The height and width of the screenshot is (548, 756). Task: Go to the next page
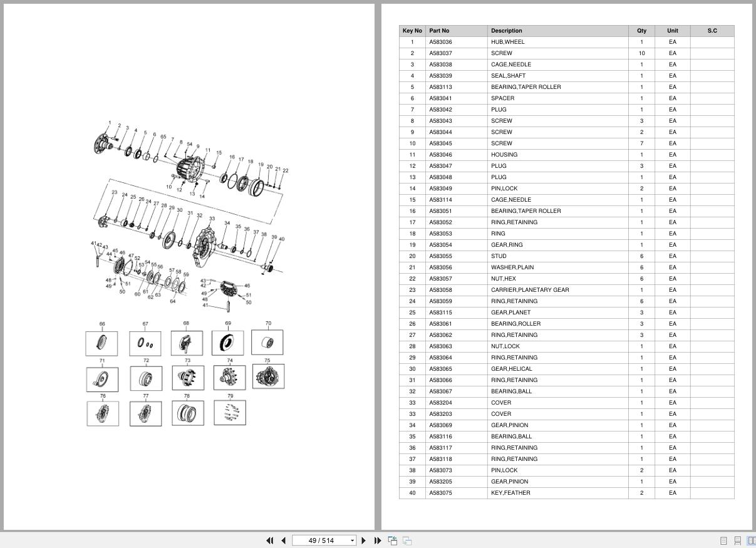click(x=363, y=540)
